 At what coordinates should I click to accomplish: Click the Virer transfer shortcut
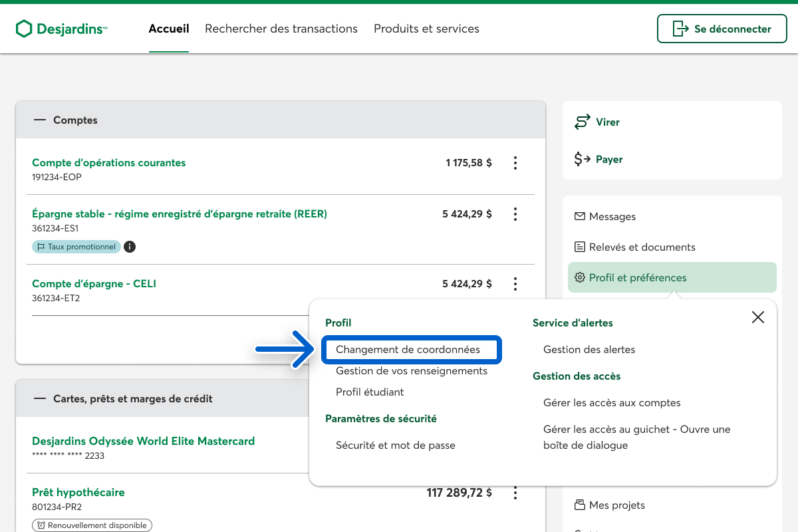coord(597,122)
